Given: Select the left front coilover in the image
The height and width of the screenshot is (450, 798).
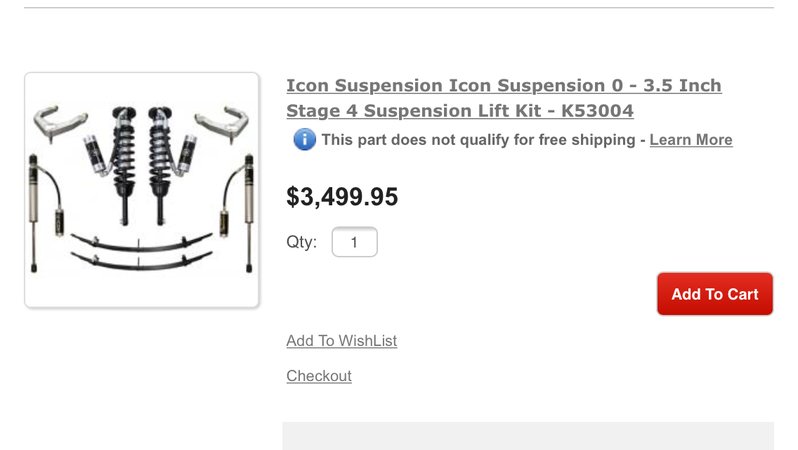Looking at the screenshot, I should click(x=124, y=165).
